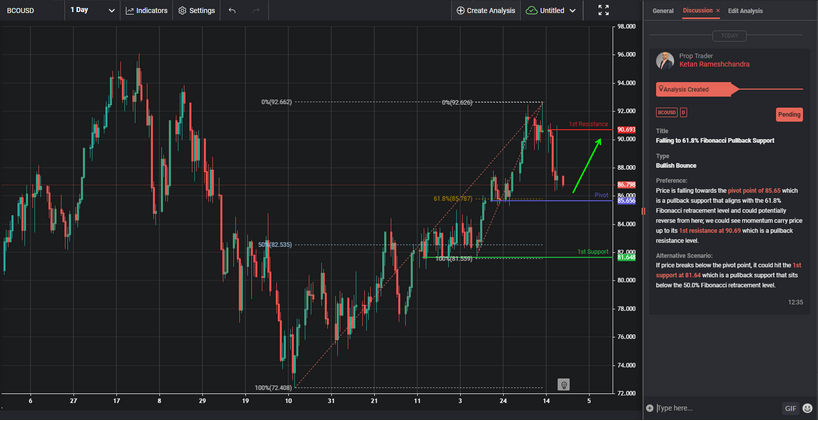The height and width of the screenshot is (421, 818).
Task: Click the 1st Resistance line label
Action: click(588, 124)
